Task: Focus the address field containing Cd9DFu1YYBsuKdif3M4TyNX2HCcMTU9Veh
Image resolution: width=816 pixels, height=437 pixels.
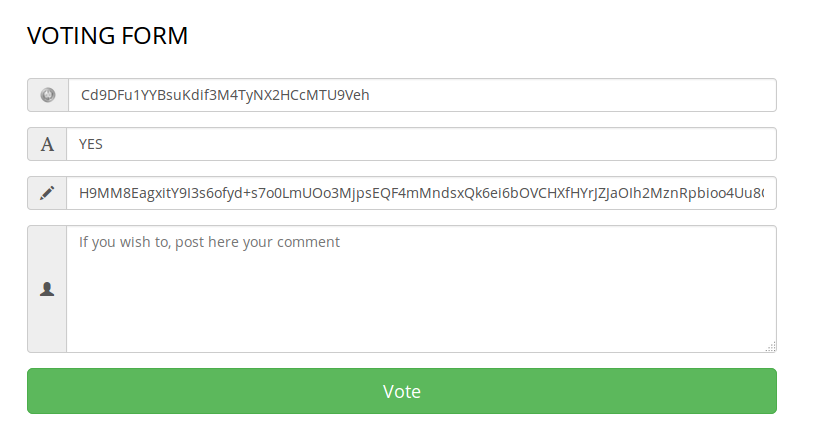Action: (x=422, y=95)
